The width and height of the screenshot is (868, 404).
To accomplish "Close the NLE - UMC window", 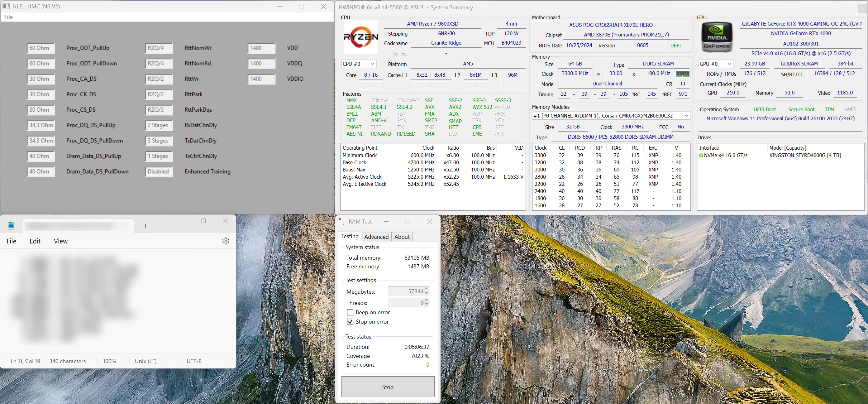I will (323, 7).
